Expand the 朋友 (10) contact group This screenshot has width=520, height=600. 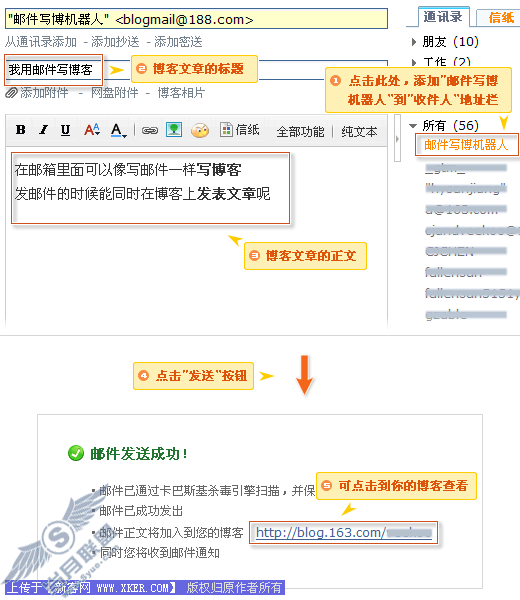click(x=414, y=42)
